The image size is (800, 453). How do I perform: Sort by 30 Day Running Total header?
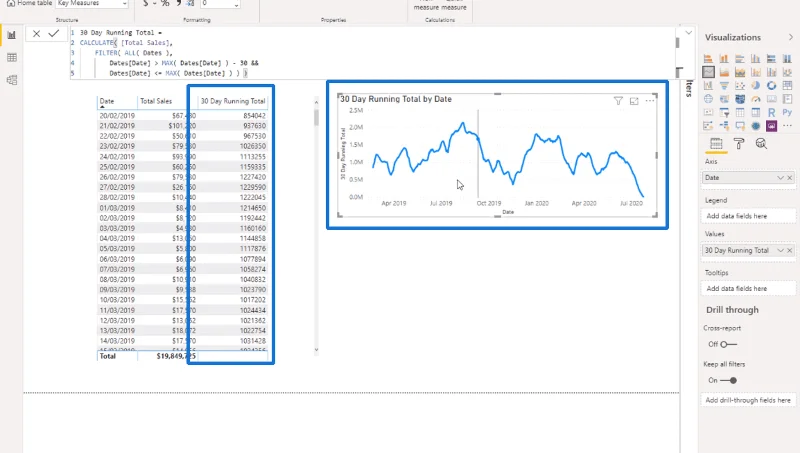233,101
